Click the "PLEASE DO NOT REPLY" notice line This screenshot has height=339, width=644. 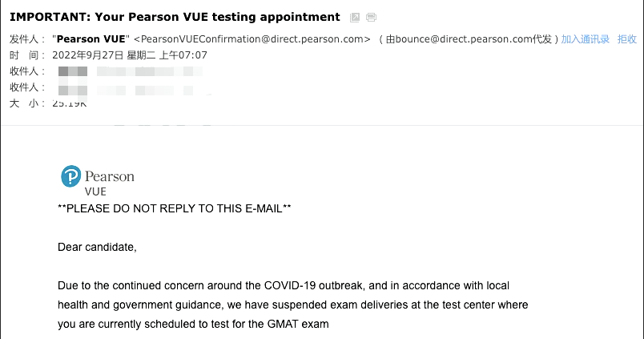point(175,208)
